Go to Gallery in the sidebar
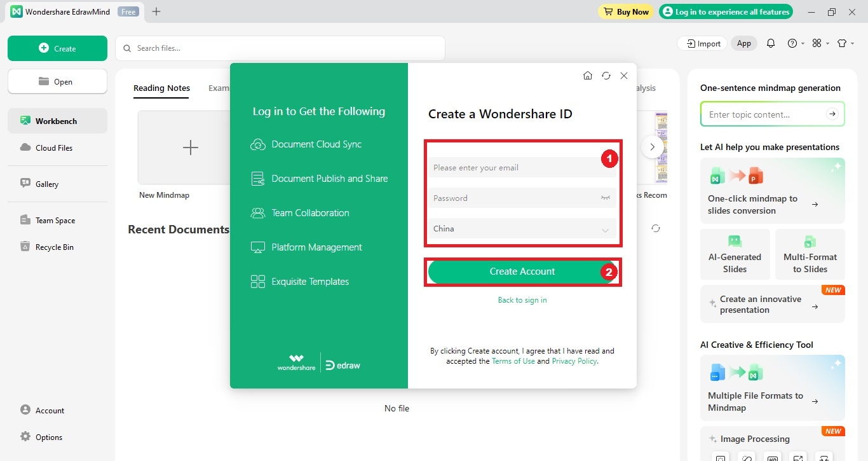 point(57,184)
